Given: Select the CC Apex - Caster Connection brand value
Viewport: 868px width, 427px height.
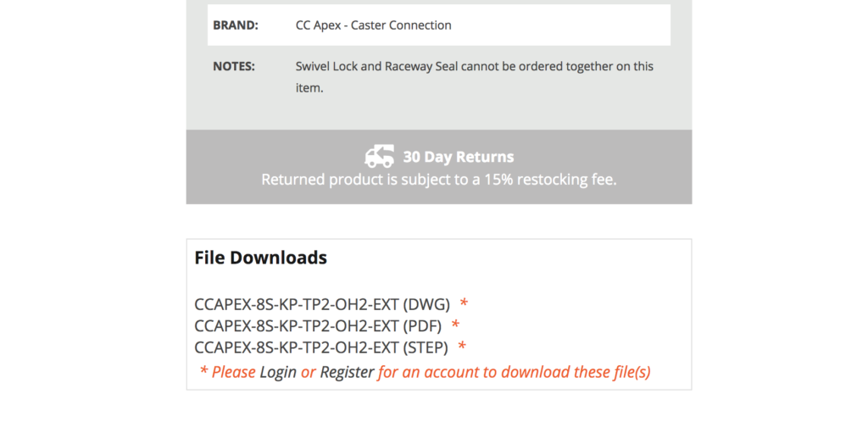Looking at the screenshot, I should coord(373,25).
